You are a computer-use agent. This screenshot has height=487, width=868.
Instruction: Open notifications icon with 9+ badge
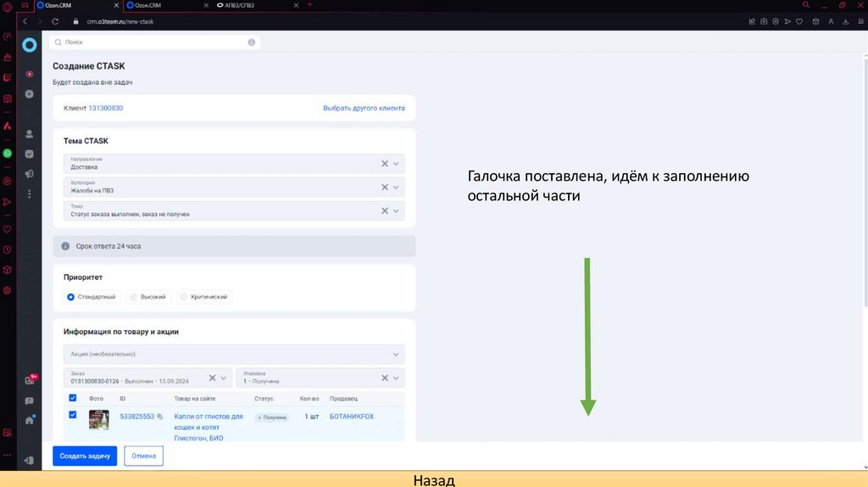[30, 380]
